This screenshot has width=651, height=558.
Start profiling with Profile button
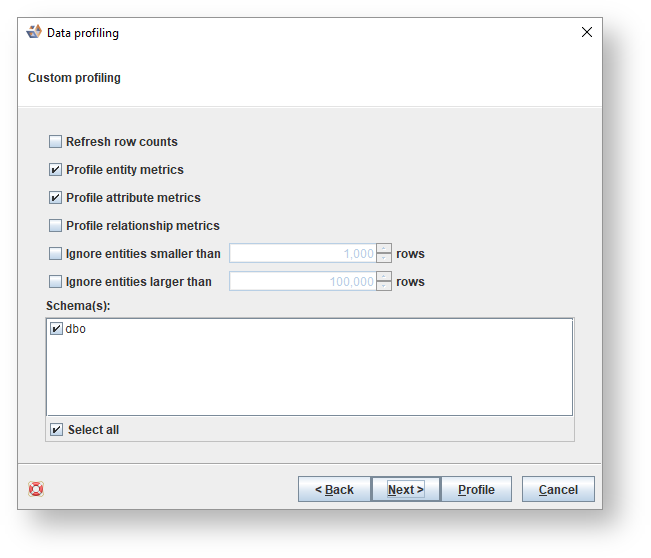tap(476, 489)
